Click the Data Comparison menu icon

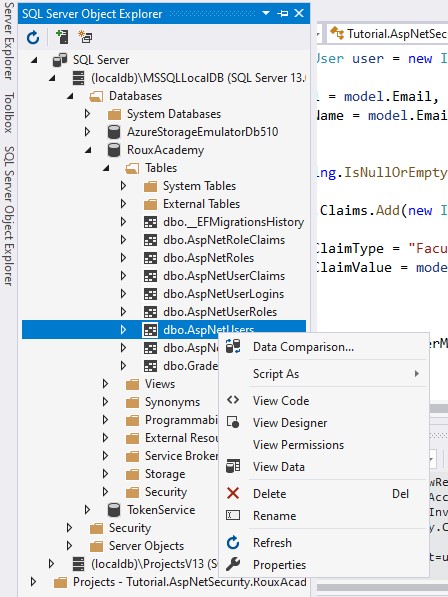tap(233, 346)
